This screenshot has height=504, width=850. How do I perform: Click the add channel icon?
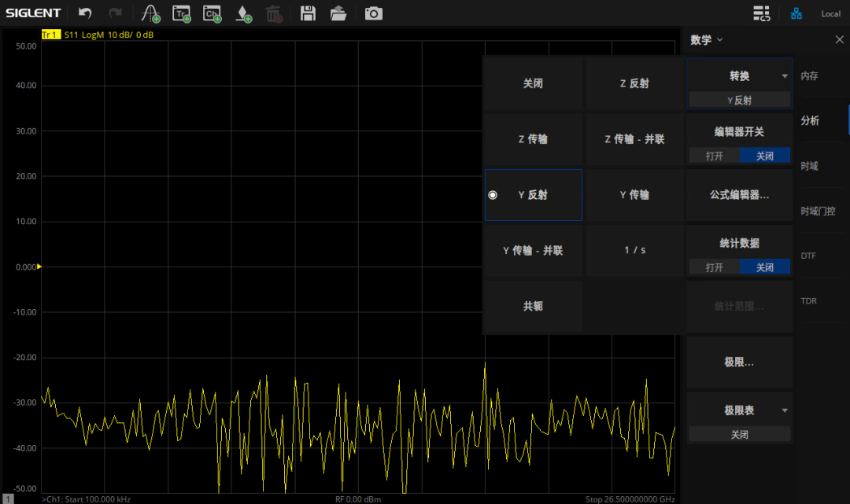click(x=213, y=13)
